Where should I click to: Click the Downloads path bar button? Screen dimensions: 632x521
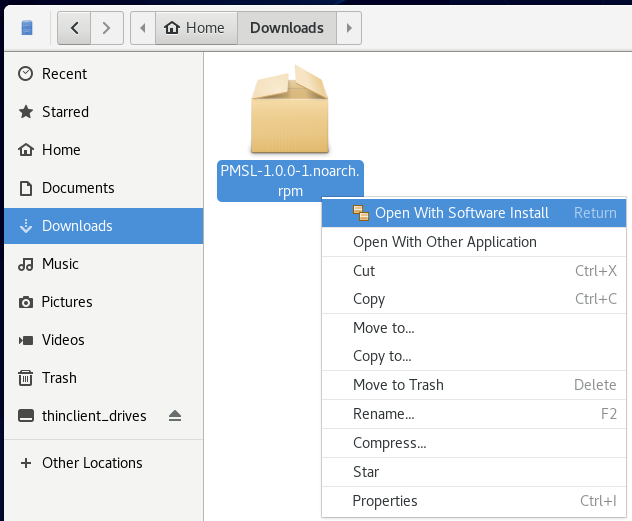tap(286, 28)
